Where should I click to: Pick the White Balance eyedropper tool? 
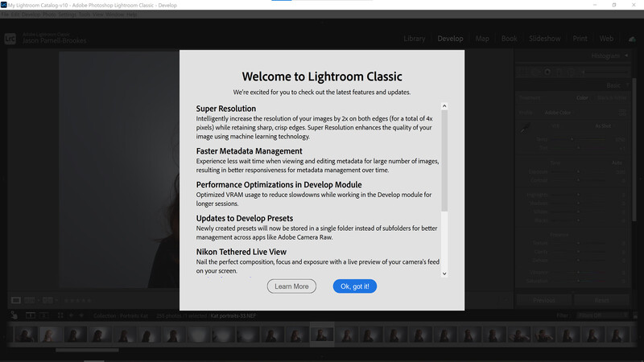[526, 128]
